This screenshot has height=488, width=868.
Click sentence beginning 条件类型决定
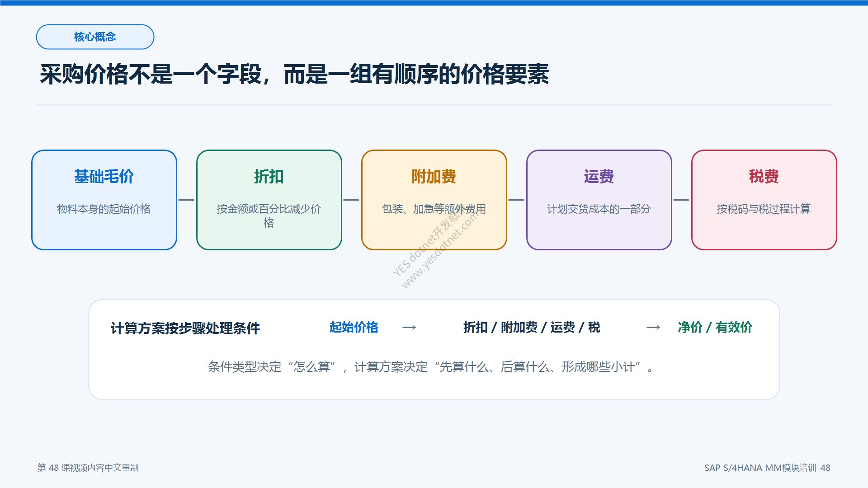point(431,367)
